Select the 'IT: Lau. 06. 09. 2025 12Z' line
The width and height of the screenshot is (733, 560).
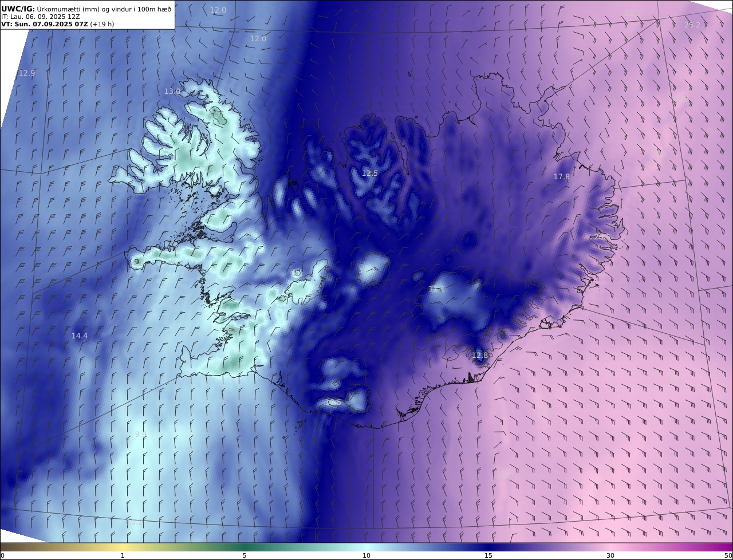tap(40, 17)
